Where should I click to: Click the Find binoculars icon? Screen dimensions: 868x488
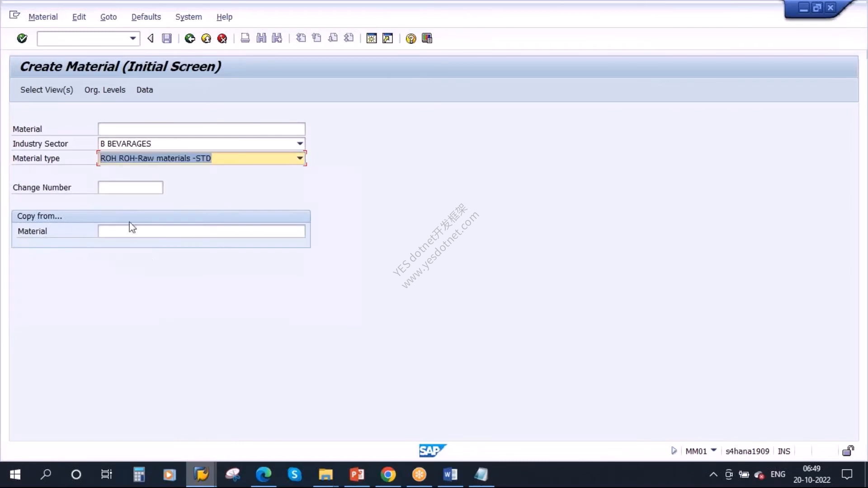pyautogui.click(x=261, y=38)
